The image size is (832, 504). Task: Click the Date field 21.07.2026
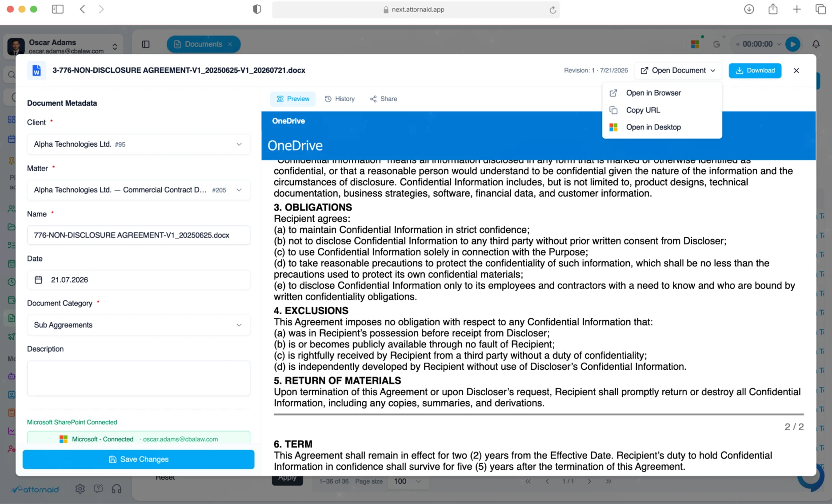click(138, 280)
